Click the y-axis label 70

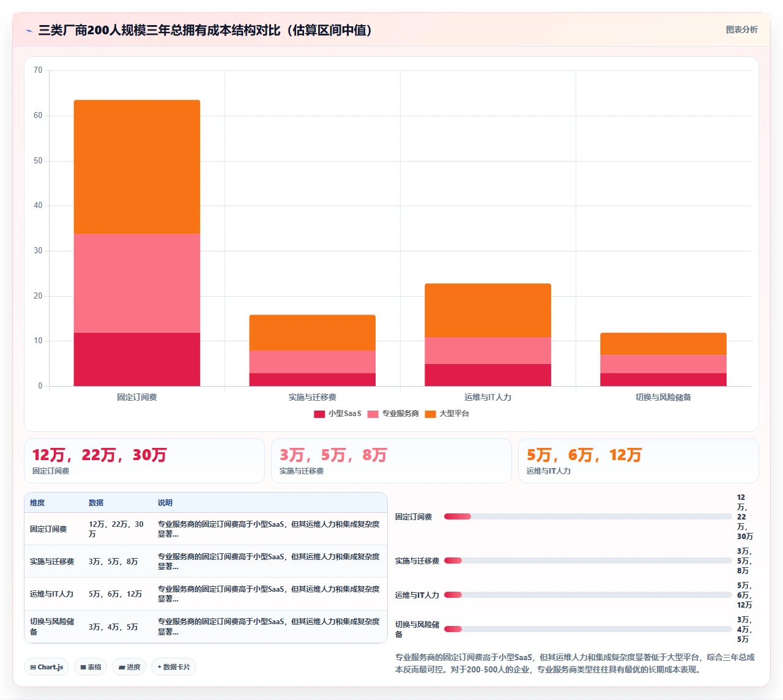click(x=38, y=70)
